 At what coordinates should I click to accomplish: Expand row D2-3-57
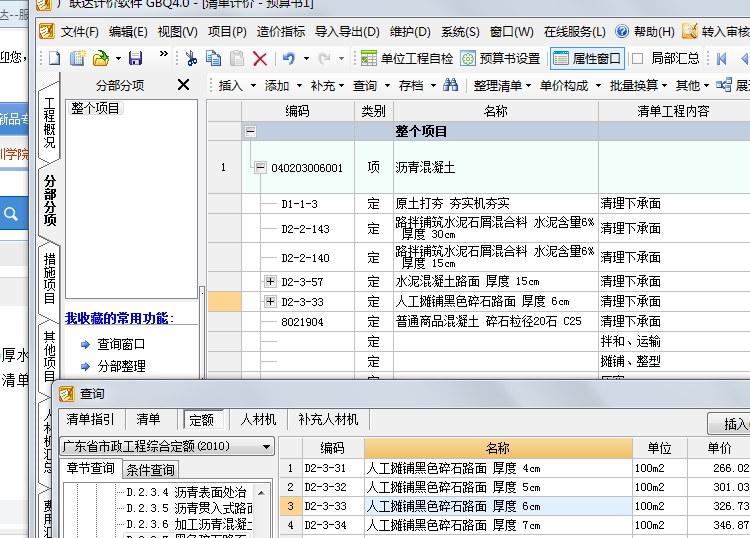point(270,281)
